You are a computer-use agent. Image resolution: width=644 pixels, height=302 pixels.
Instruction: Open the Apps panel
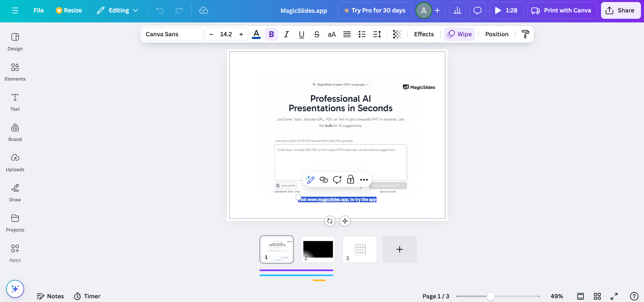[x=15, y=253]
